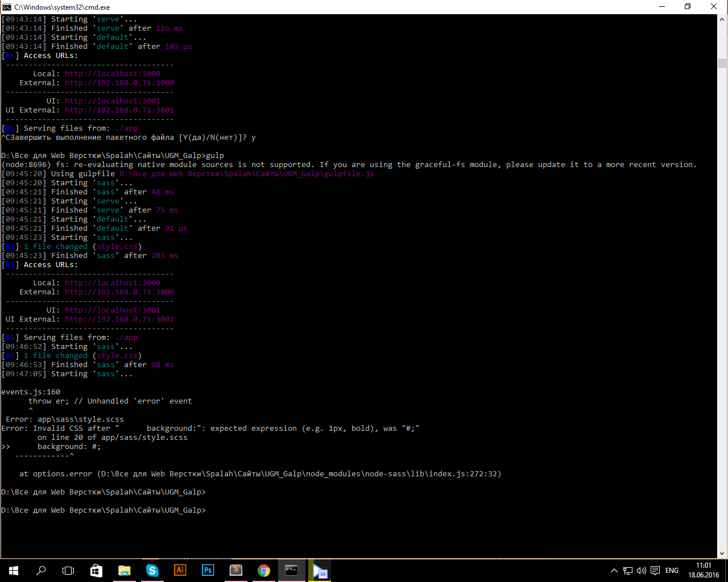
Task: Click the vertical scrollbar thumb
Action: (x=722, y=63)
